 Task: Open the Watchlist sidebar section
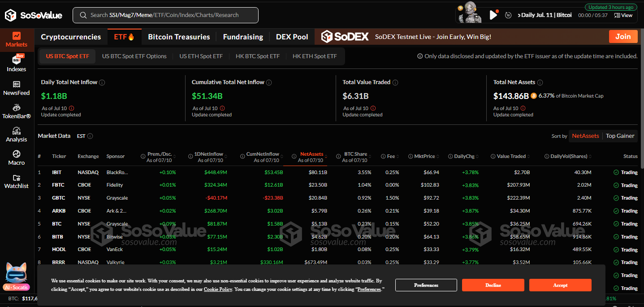pyautogui.click(x=17, y=181)
